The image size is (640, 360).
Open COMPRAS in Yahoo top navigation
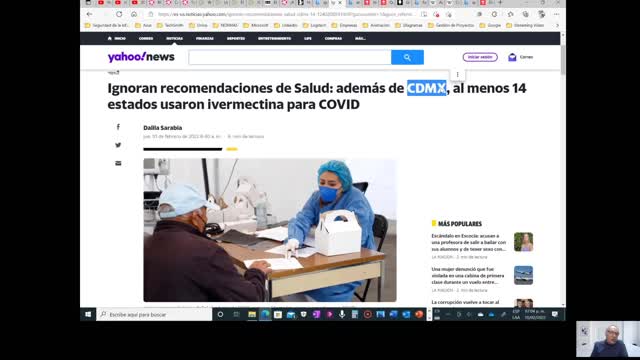point(333,38)
